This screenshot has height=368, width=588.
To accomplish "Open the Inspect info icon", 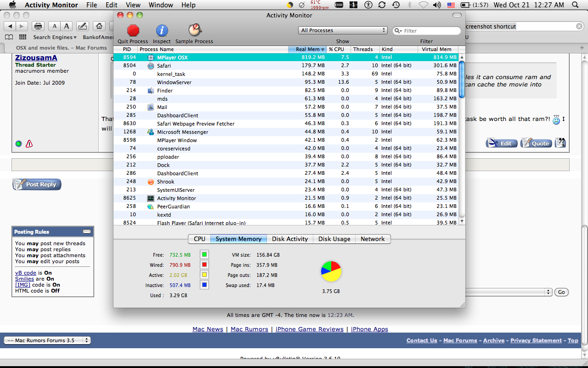I will (162, 30).
